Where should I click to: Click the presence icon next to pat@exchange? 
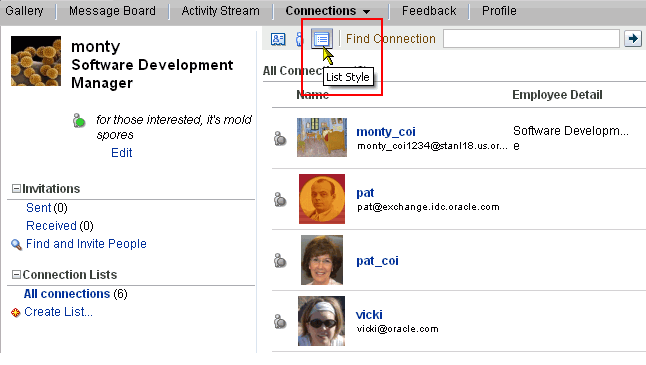280,199
